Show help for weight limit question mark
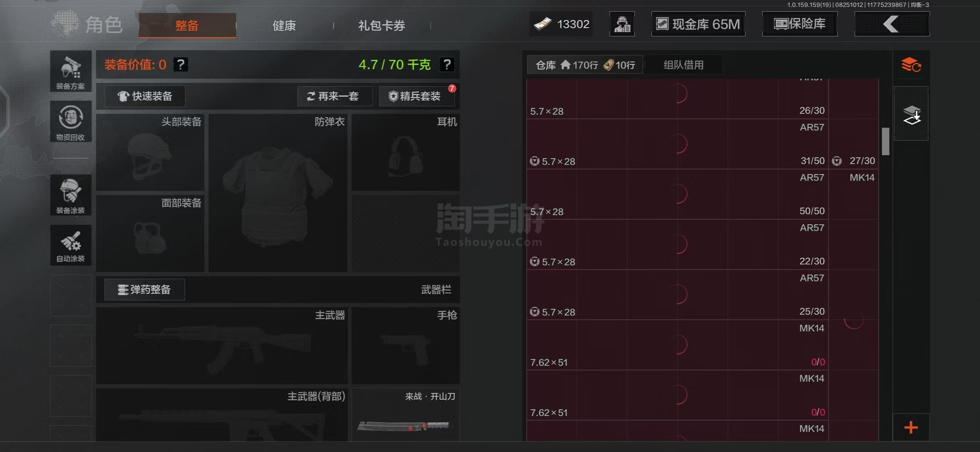The height and width of the screenshot is (452, 980). (447, 64)
